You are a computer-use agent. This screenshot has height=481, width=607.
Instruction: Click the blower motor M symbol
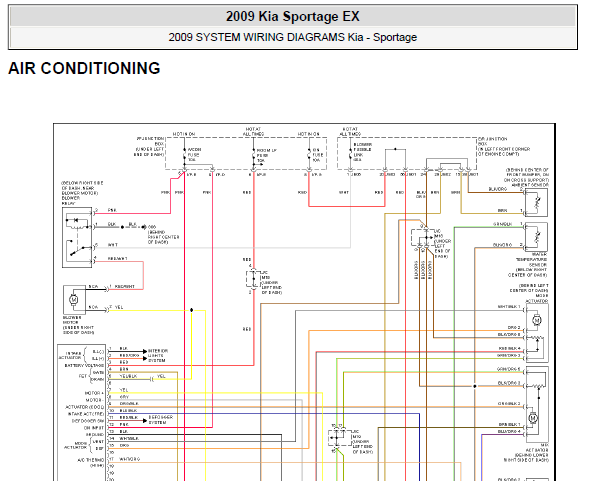point(74,299)
